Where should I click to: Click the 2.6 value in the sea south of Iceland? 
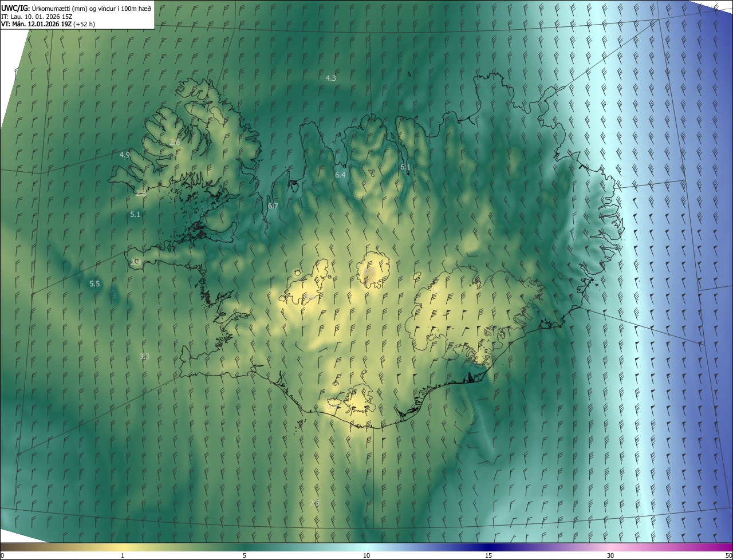click(x=314, y=503)
